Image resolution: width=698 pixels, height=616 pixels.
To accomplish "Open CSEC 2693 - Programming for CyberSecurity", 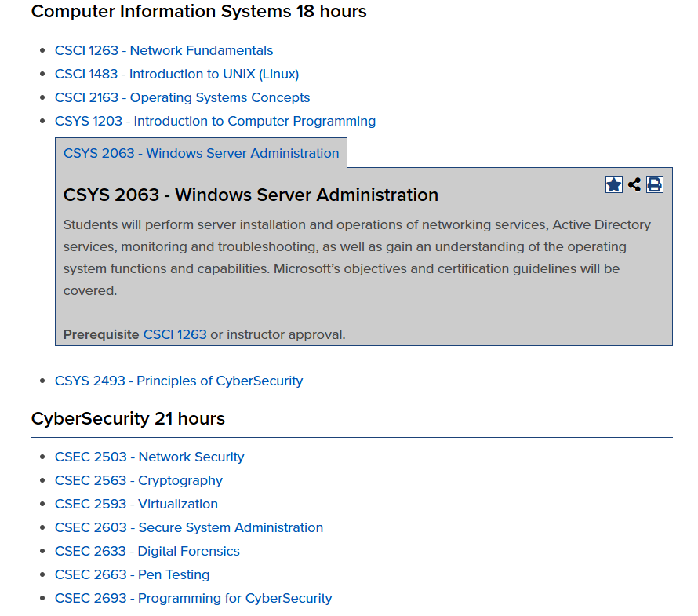I will tap(193, 599).
